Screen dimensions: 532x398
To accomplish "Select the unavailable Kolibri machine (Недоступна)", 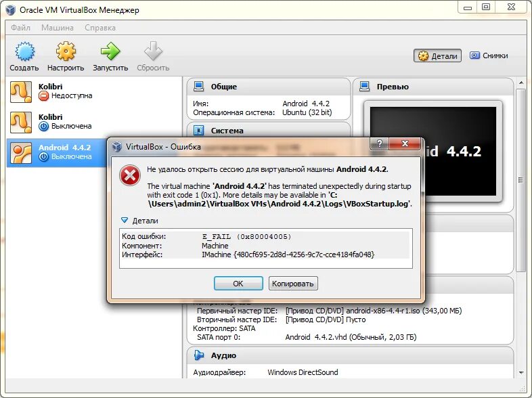I will pyautogui.click(x=94, y=91).
